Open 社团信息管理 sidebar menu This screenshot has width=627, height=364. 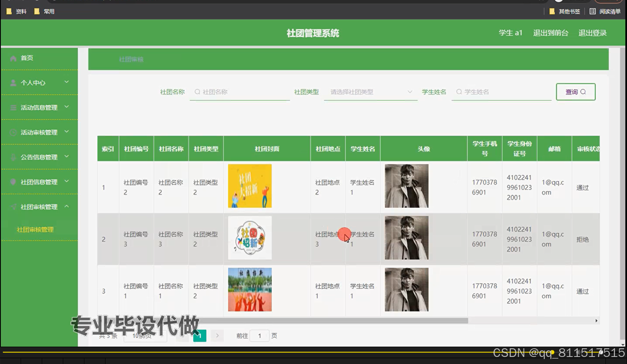point(39,182)
